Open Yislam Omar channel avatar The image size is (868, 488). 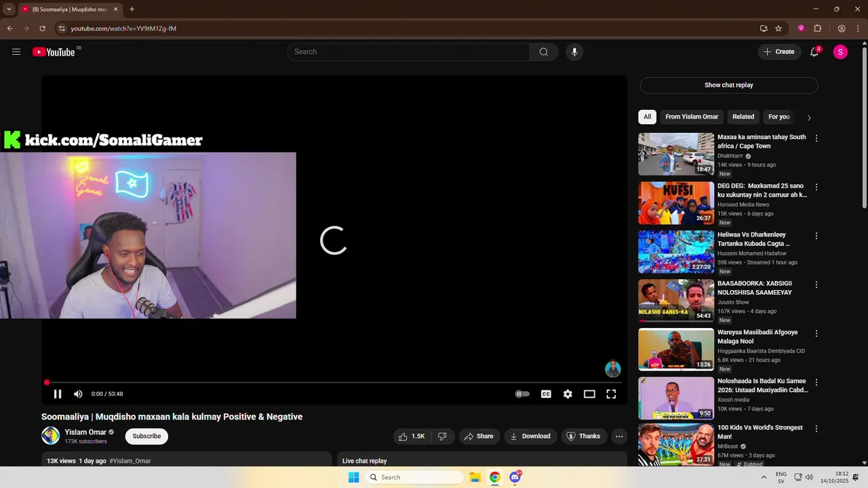[x=51, y=436]
